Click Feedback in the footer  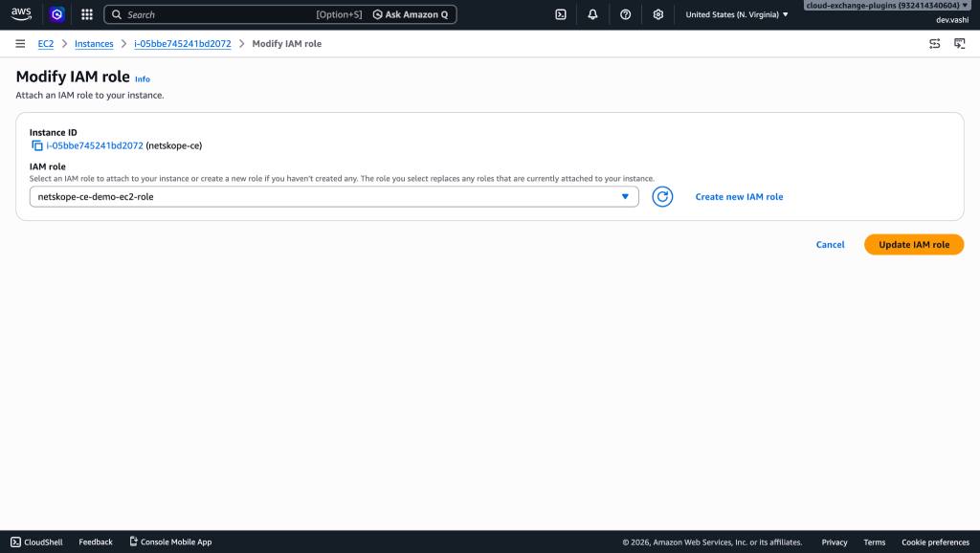click(96, 542)
